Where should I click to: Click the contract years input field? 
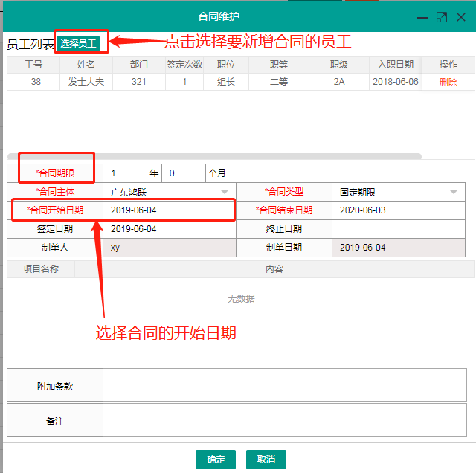tap(123, 173)
